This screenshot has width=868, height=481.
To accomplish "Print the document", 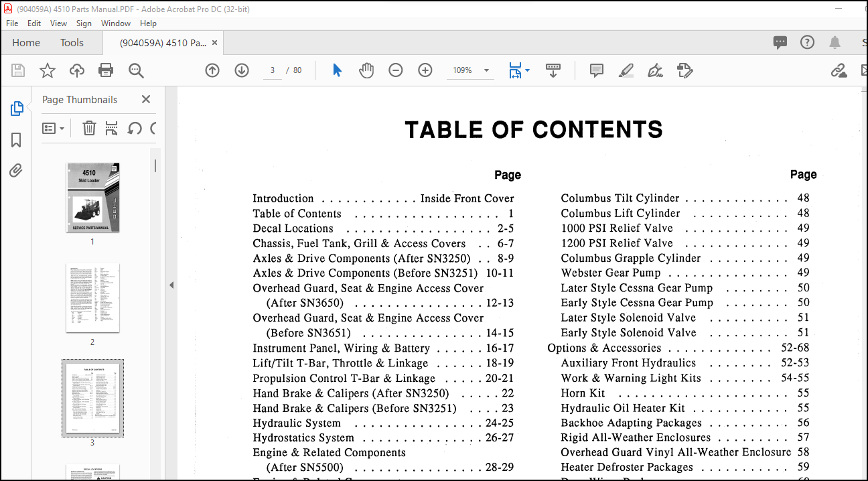I will pyautogui.click(x=106, y=70).
